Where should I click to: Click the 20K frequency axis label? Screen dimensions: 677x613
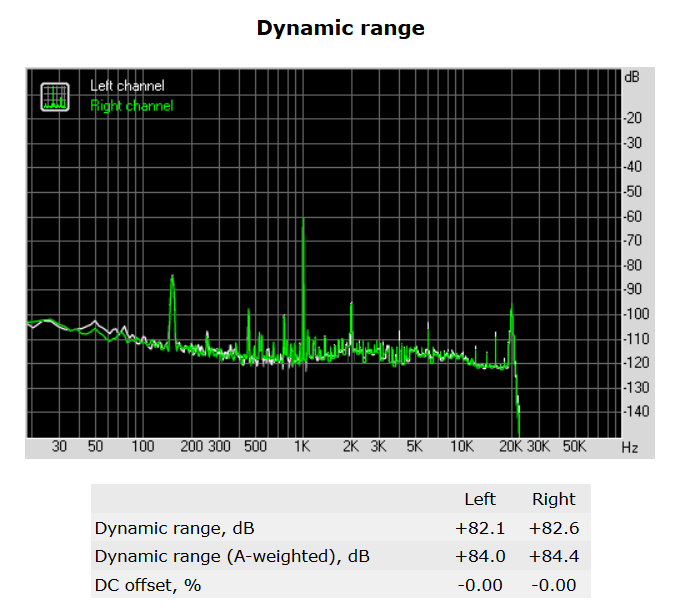click(511, 446)
